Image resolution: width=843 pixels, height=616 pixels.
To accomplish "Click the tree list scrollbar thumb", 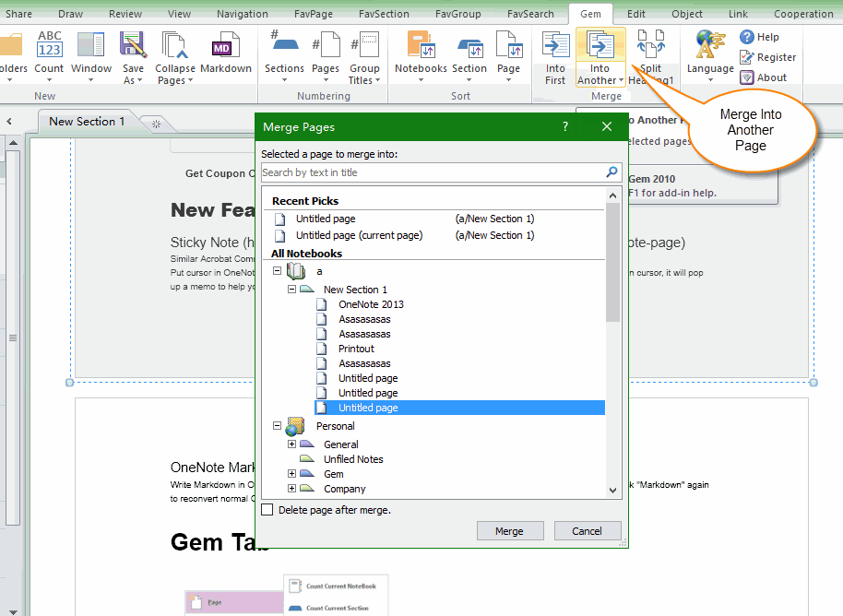I will [612, 262].
